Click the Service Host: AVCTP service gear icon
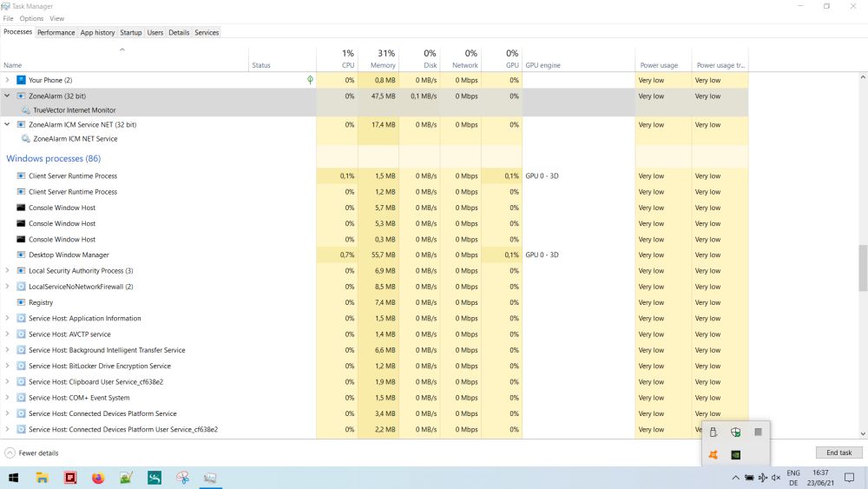868x489 pixels. tap(21, 334)
